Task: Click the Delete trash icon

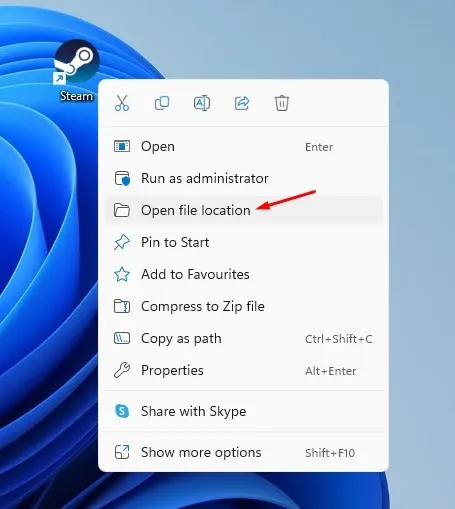Action: coord(282,103)
